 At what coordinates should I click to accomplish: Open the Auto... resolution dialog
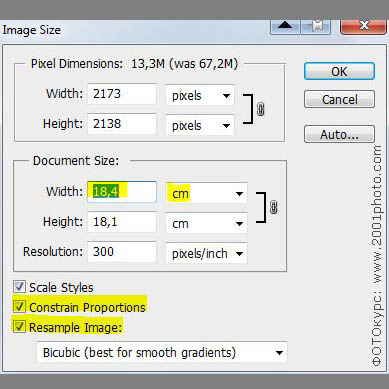pyautogui.click(x=339, y=134)
